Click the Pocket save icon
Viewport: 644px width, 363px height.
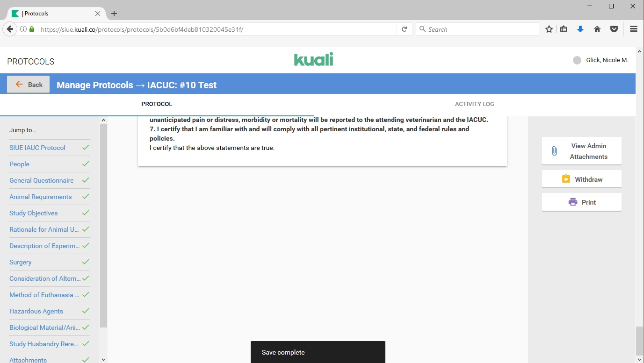coord(614,29)
